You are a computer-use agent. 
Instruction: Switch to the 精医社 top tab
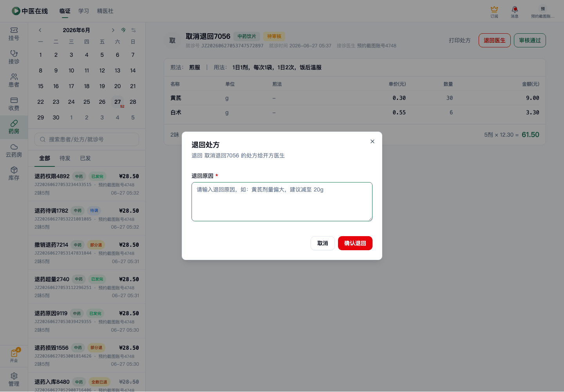tap(105, 11)
